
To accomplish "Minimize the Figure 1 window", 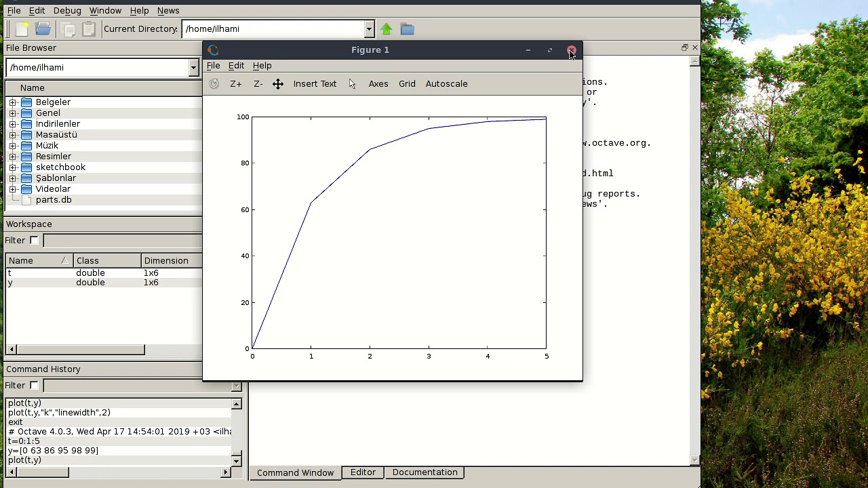I will [528, 50].
